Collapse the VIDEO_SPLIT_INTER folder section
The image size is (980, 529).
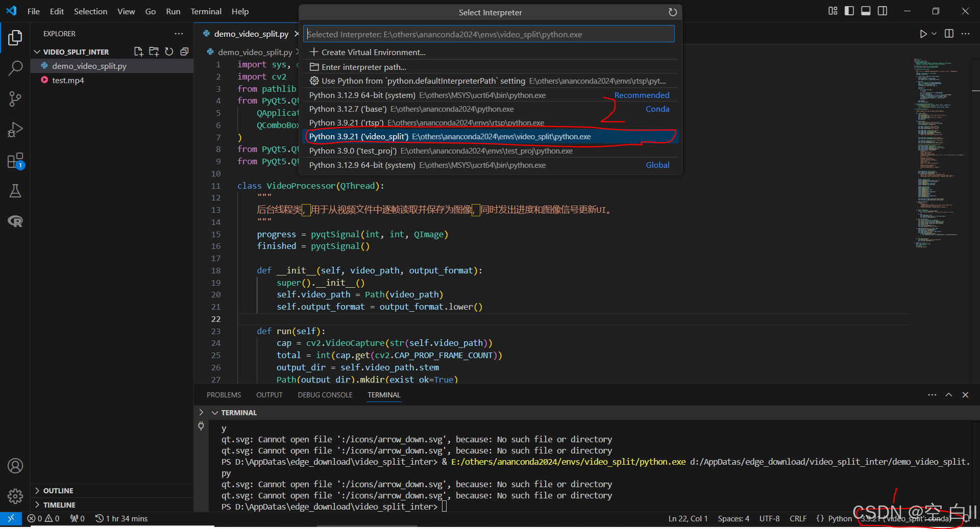click(x=37, y=52)
